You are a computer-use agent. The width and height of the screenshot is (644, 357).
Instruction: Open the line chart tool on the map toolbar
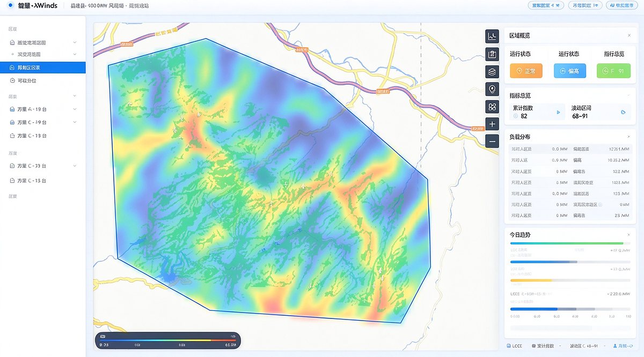click(492, 36)
